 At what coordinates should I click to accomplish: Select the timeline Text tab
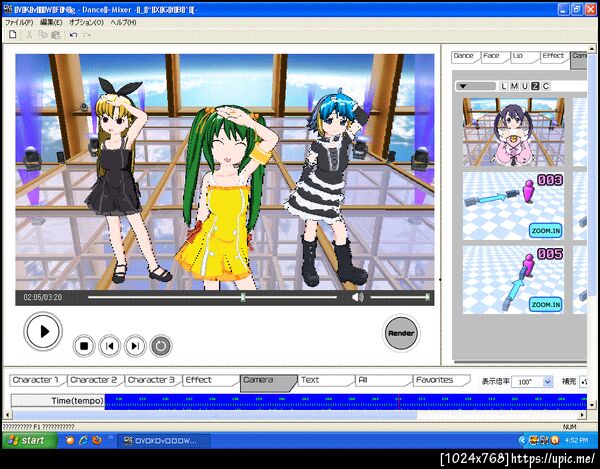[x=326, y=380]
